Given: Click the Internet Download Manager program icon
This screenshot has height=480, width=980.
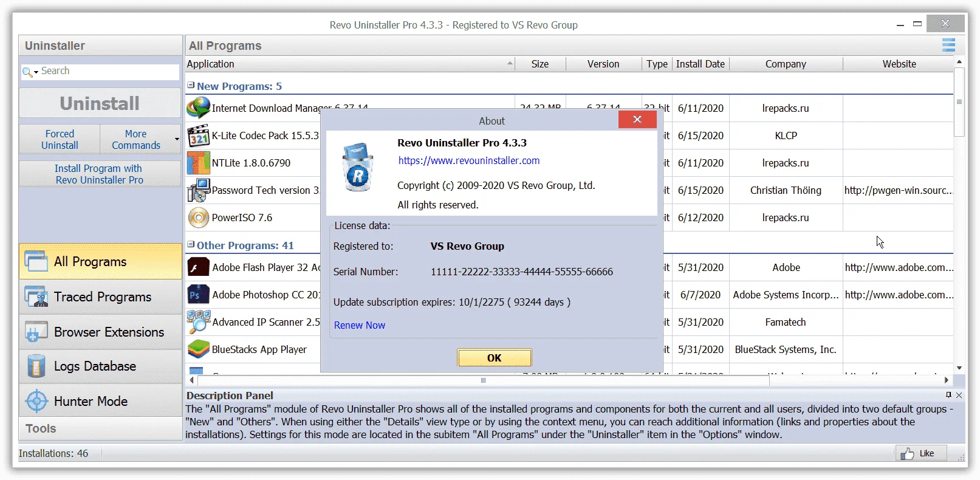Looking at the screenshot, I should (198, 108).
